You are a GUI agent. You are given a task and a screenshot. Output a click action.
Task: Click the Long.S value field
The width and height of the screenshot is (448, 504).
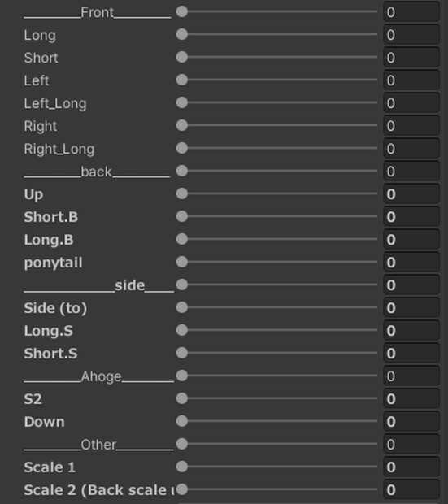[411, 330]
